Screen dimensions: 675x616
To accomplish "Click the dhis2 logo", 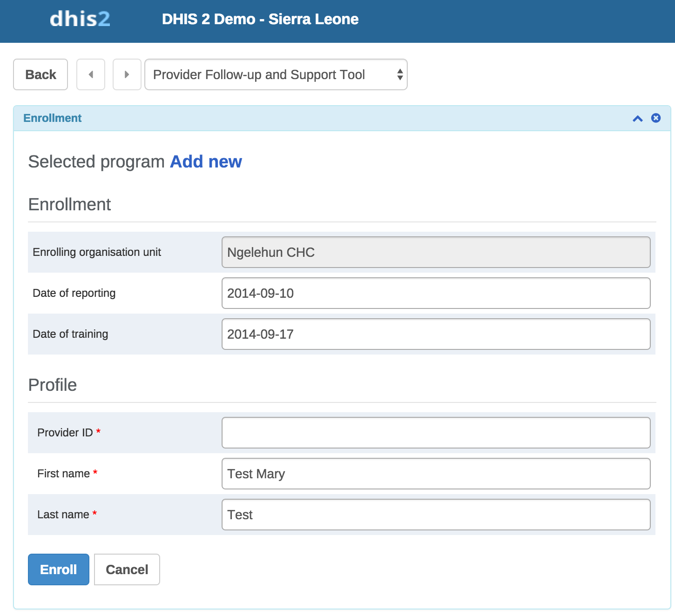I will click(80, 19).
